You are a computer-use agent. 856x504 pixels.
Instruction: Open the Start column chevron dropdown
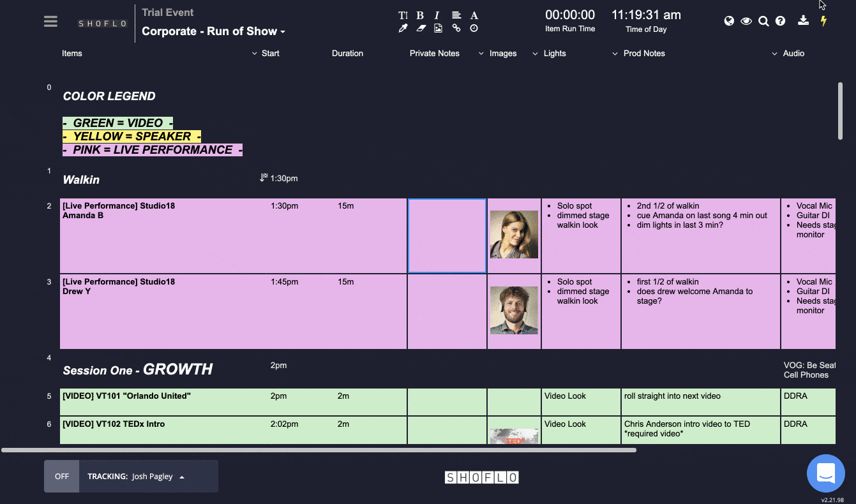click(255, 54)
